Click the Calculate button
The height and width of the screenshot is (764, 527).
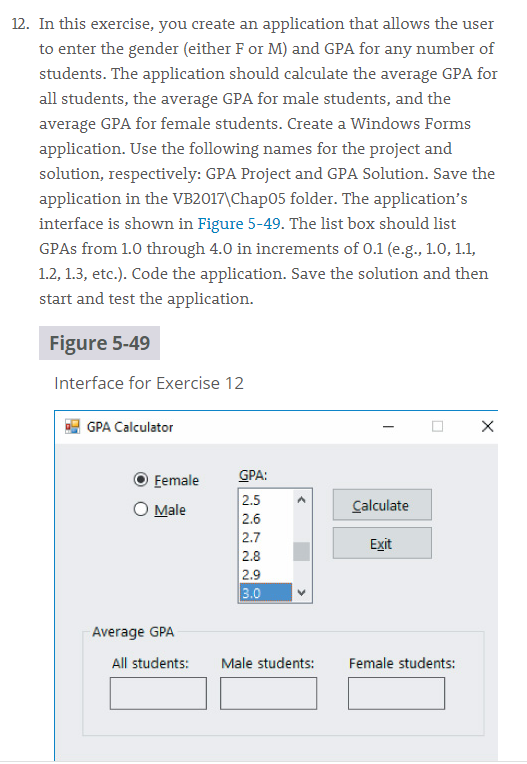tap(382, 505)
